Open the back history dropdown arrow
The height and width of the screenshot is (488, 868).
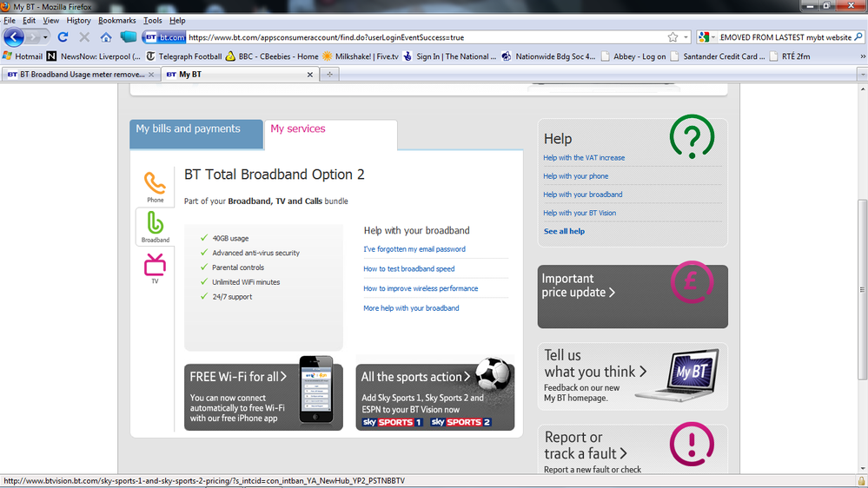coord(45,37)
